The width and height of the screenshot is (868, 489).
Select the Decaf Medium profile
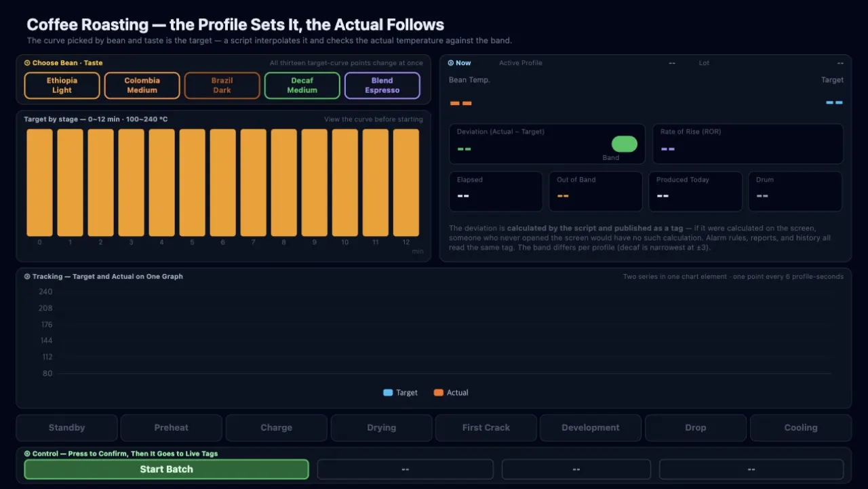click(x=302, y=85)
